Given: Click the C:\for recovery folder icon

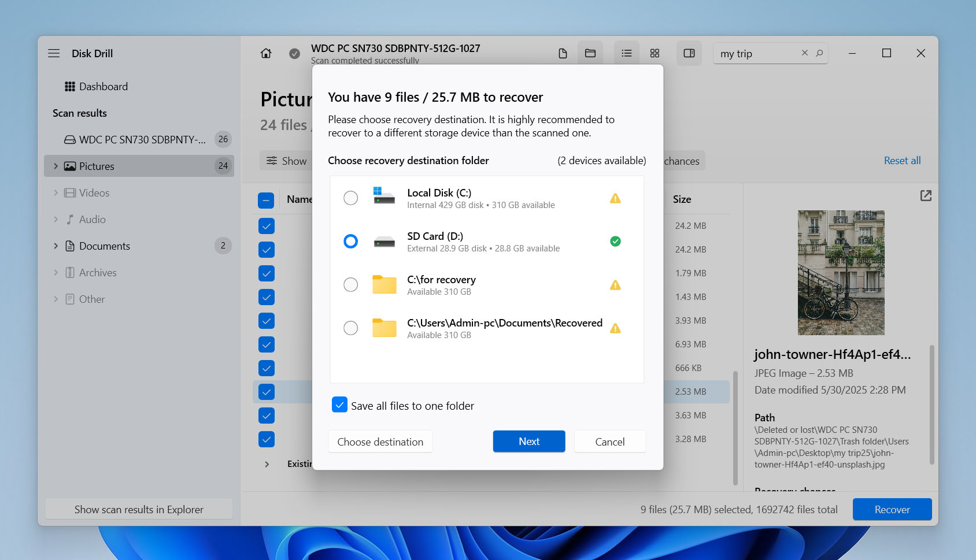Looking at the screenshot, I should point(384,284).
